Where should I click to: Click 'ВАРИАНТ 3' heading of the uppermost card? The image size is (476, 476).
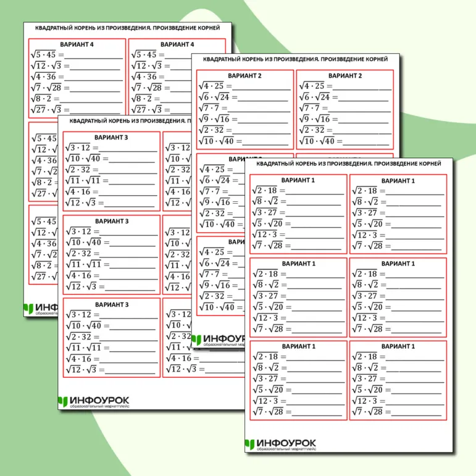(111, 138)
